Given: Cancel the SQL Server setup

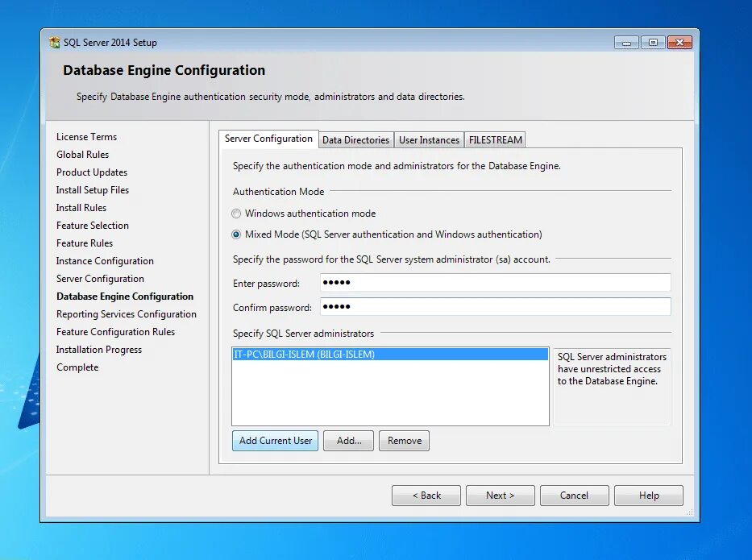Looking at the screenshot, I should click(575, 496).
